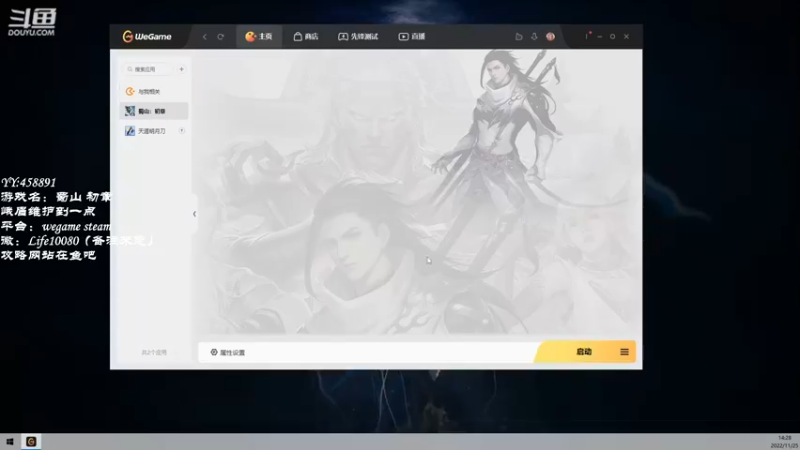Open the 直播 live stream tab
Screen dimensions: 800x450
(412, 37)
